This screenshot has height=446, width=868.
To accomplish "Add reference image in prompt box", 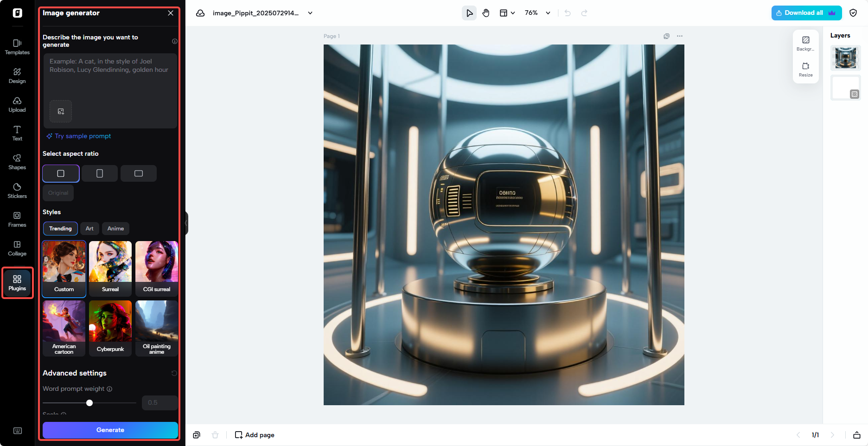I will [x=61, y=111].
